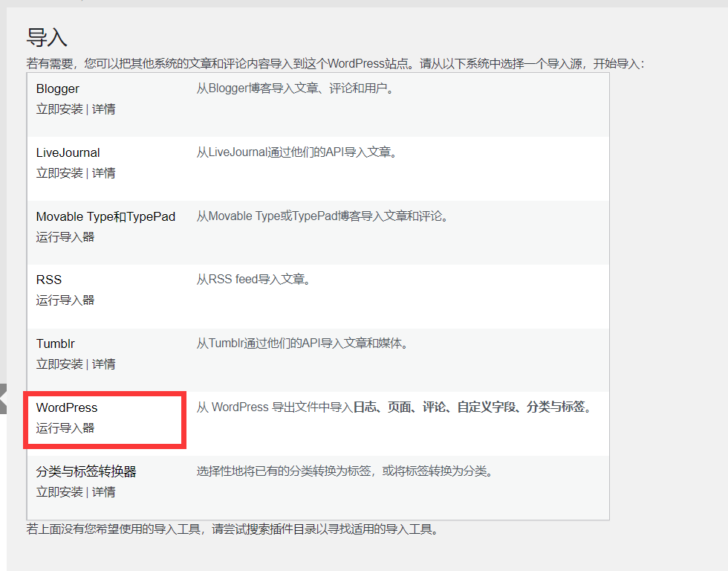The width and height of the screenshot is (728, 571).
Task: Click the RSS importer title
Action: point(48,280)
